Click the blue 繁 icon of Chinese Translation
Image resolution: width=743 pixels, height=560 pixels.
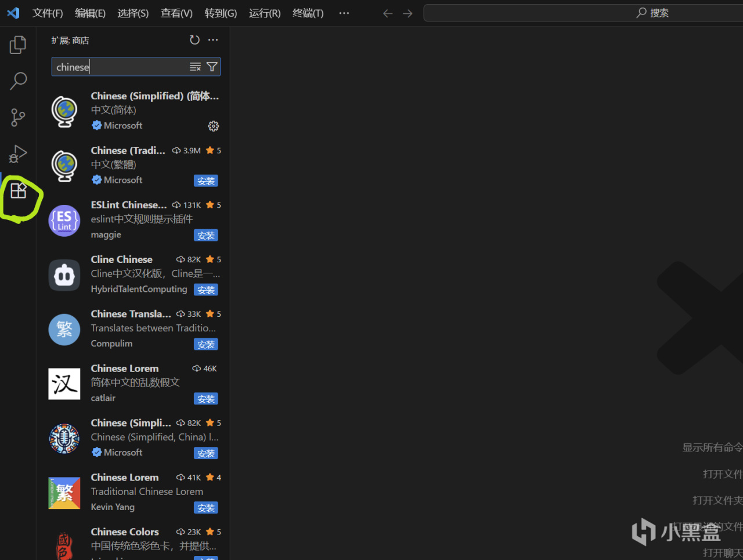coord(64,330)
